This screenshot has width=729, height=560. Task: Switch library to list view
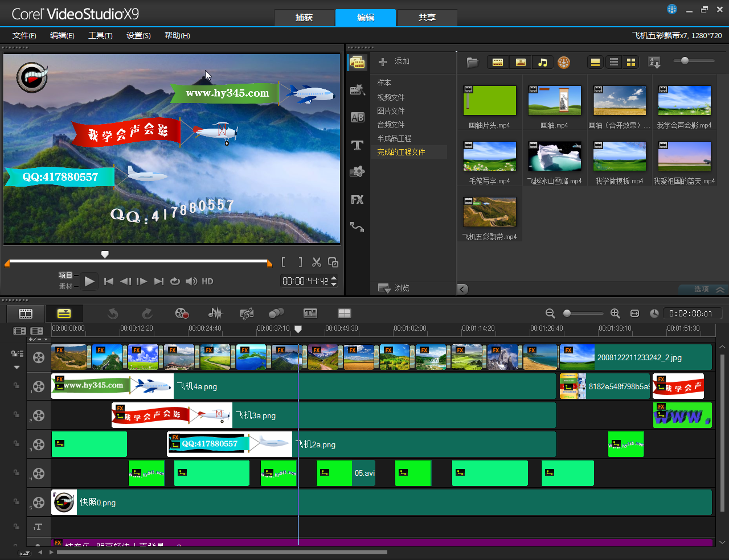(x=614, y=63)
